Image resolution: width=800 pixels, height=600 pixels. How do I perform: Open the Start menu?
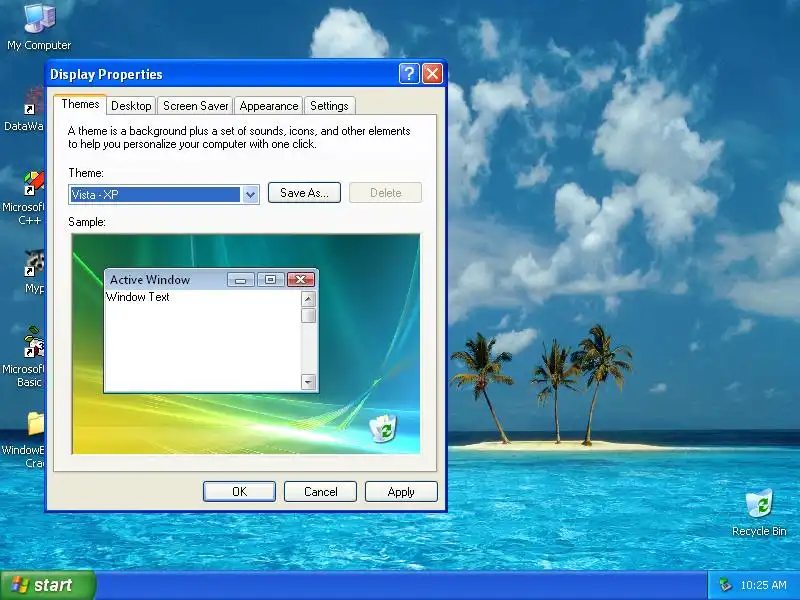click(47, 585)
